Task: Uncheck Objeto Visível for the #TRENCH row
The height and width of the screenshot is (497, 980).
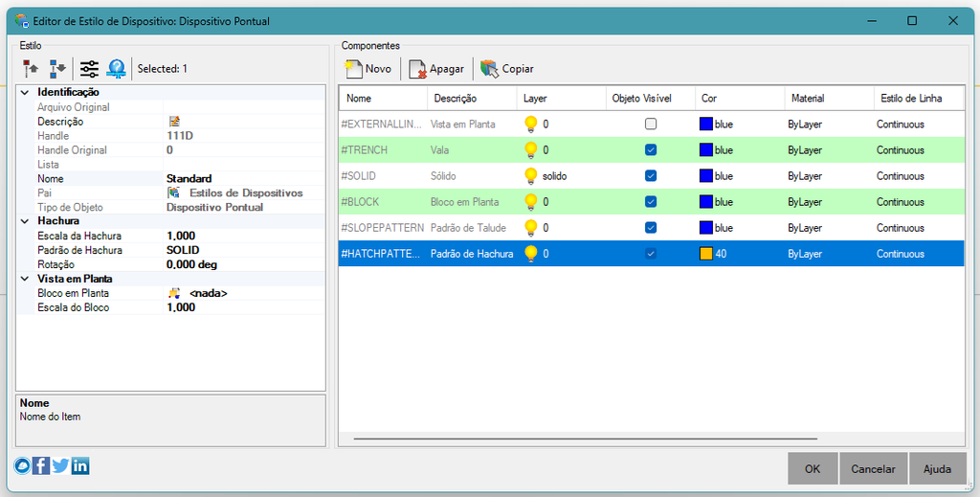Action: [651, 150]
